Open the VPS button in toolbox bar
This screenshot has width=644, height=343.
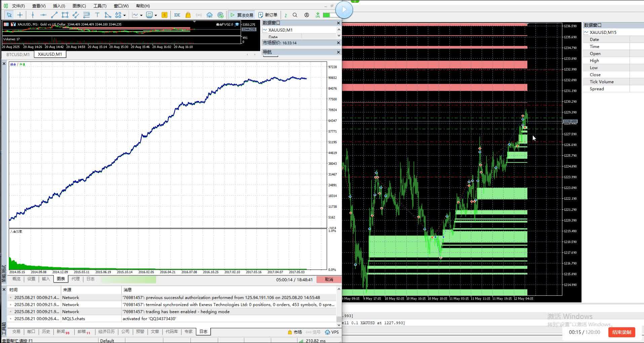[332, 332]
